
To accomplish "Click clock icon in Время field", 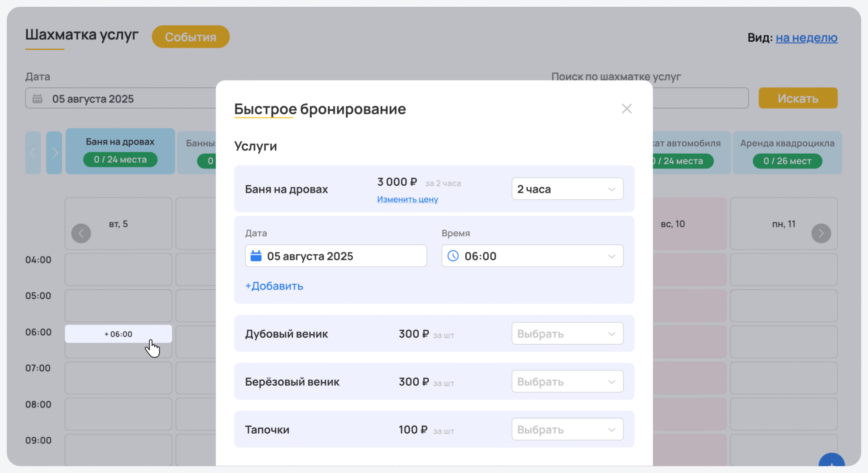I will [x=453, y=256].
